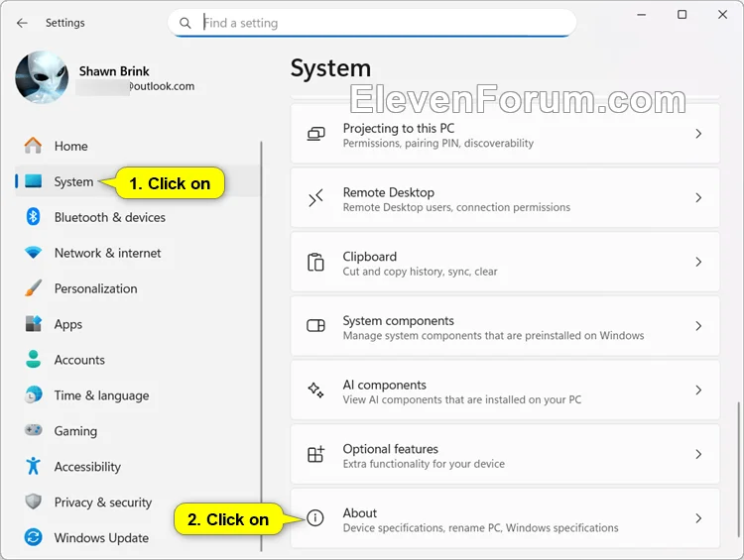Click the main pane vertical scrollbar
The height and width of the screenshot is (560, 744).
tap(738, 470)
